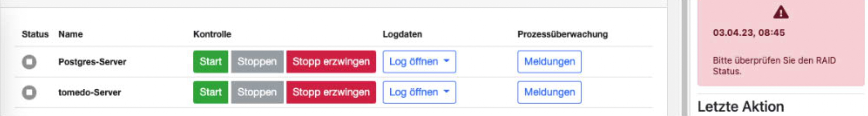The image size is (868, 116).
Task: Click the warning triangle in RAID alert
Action: (781, 13)
